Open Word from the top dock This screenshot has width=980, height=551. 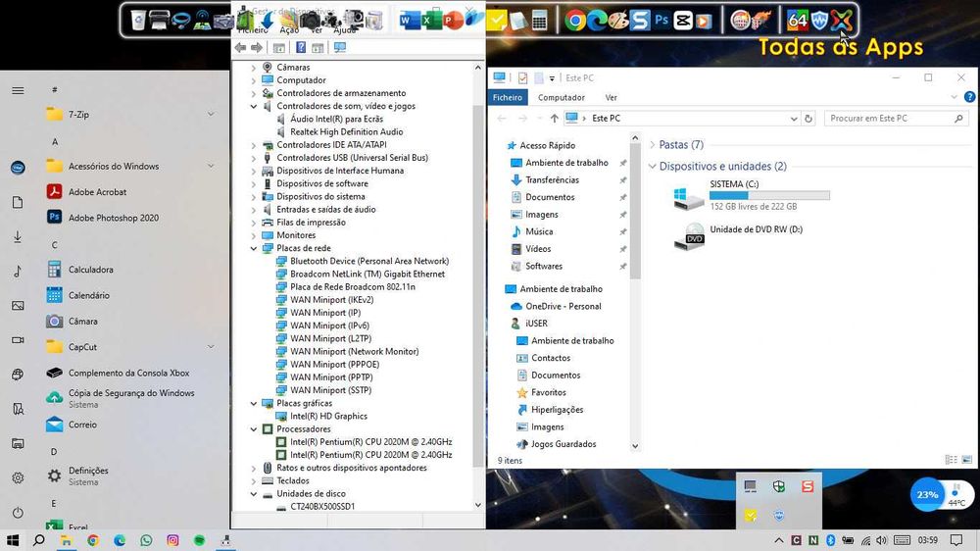pos(410,21)
